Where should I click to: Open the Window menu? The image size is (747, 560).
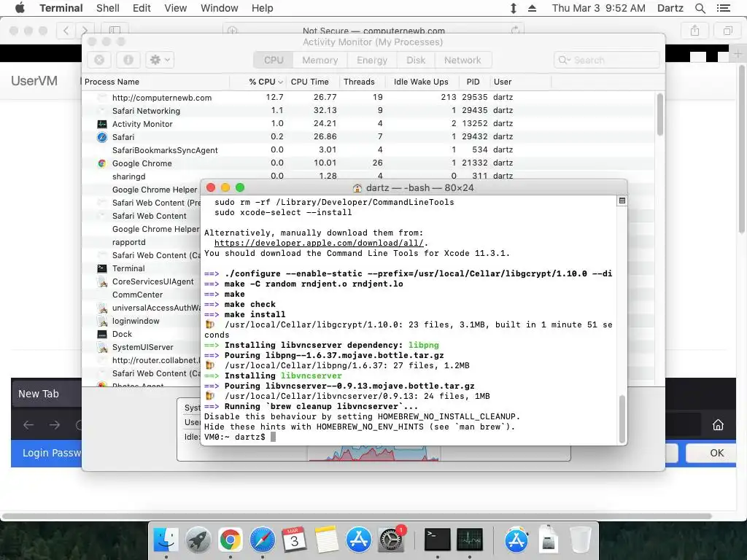click(219, 8)
